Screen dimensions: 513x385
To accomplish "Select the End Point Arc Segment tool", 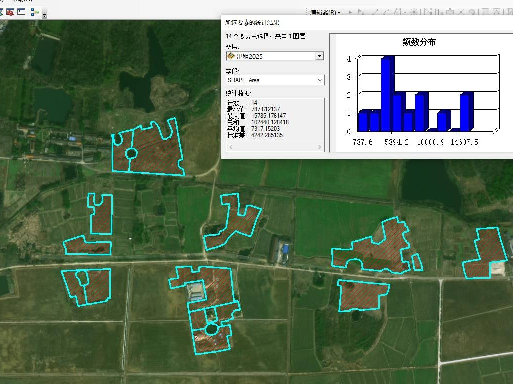I will click(x=386, y=12).
